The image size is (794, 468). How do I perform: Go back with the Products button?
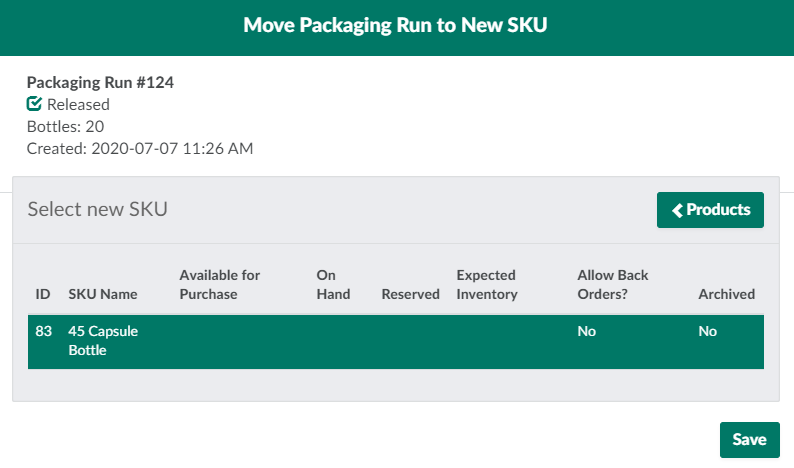[710, 210]
